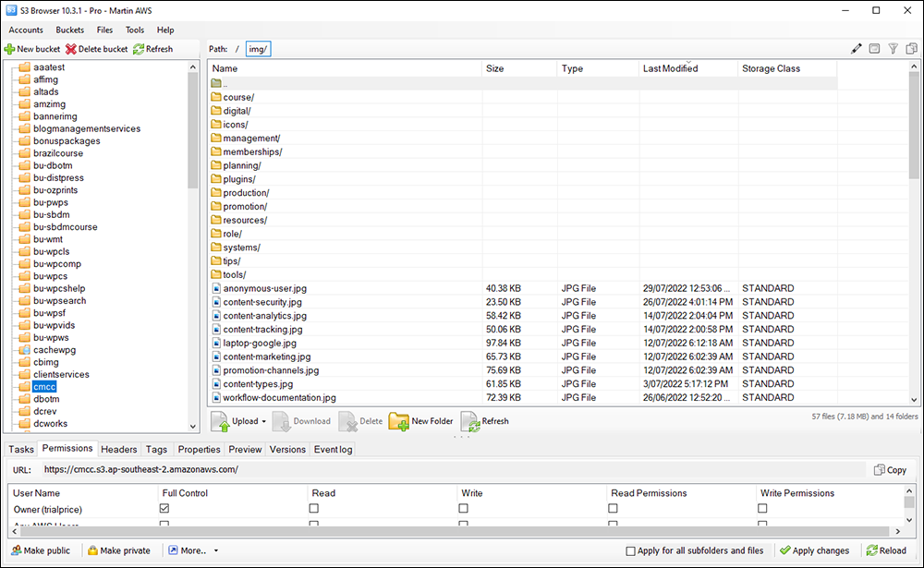Viewport: 924px width, 568px height.
Task: Open the Buckets menu
Action: (x=70, y=30)
